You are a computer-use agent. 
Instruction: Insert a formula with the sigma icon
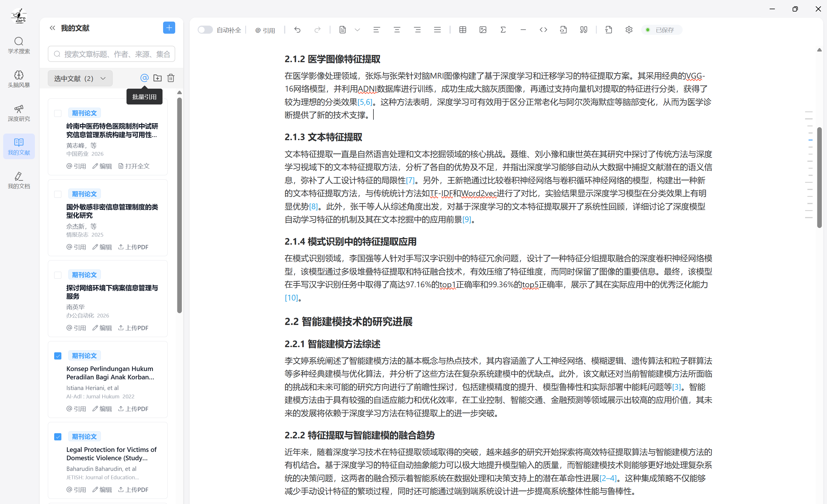click(503, 30)
